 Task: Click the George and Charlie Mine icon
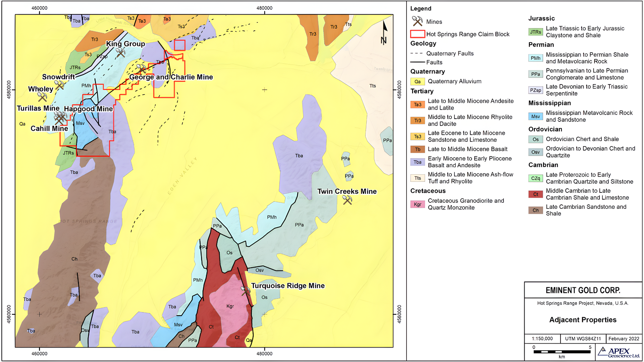141,69
